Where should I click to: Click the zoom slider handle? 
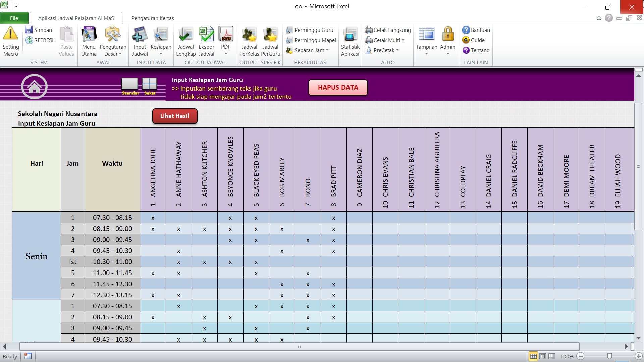coord(609,356)
